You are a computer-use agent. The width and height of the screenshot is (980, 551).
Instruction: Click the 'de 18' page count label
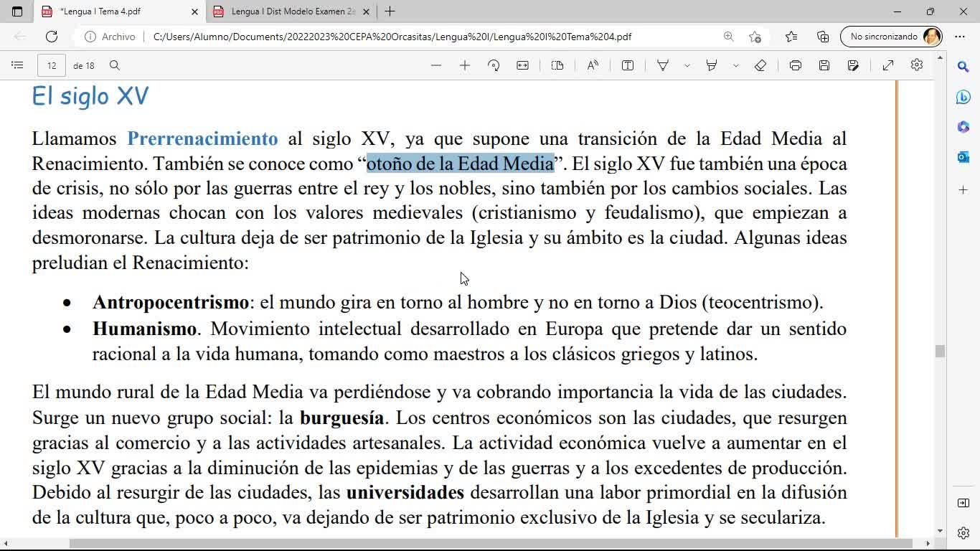point(84,65)
